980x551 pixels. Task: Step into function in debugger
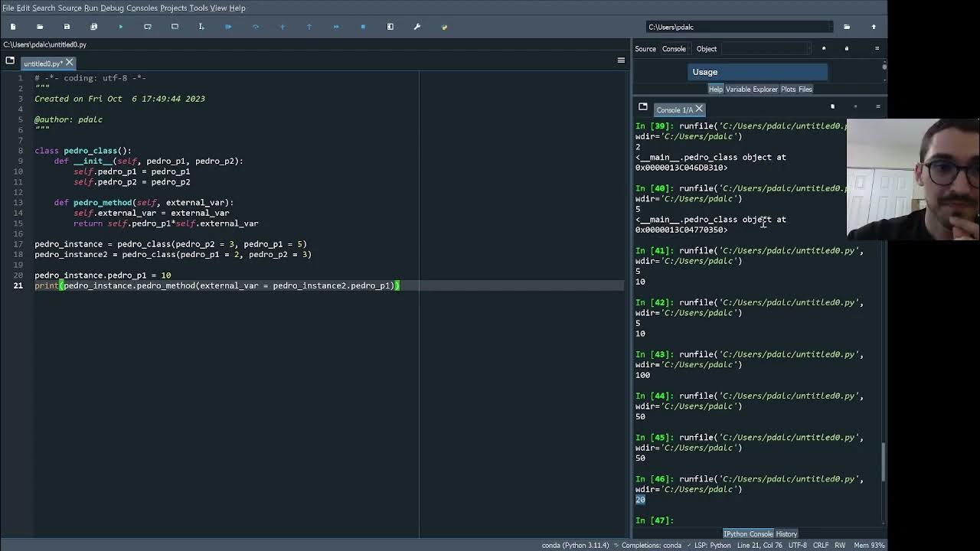(283, 27)
